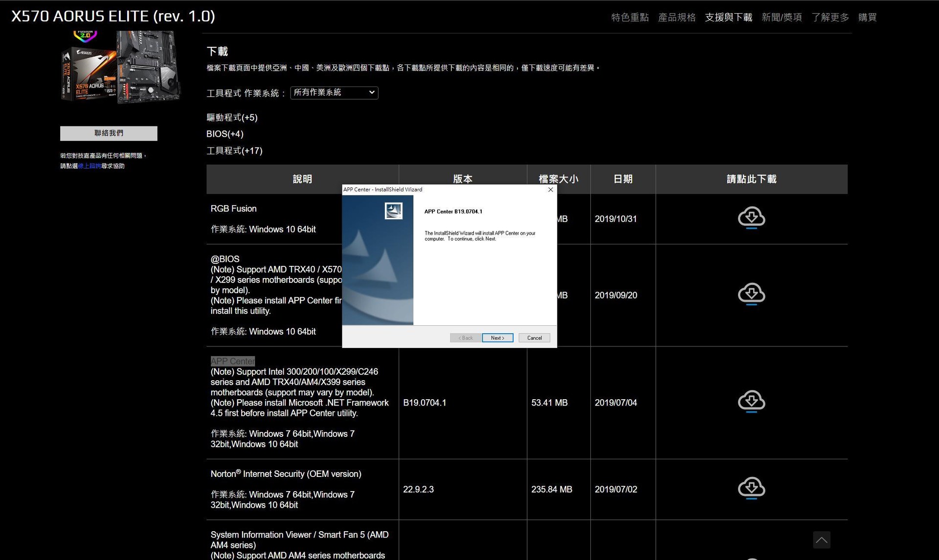Open the 線上諮詢 support link
939x560 pixels.
click(89, 166)
